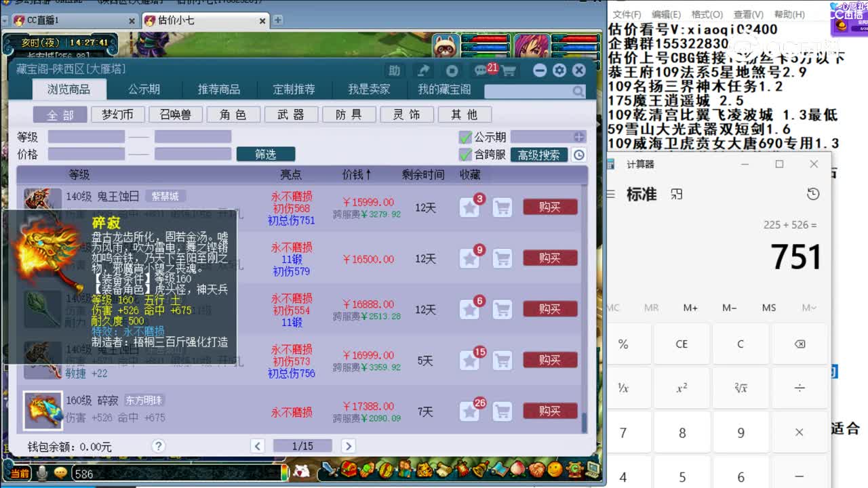
Task: Switch to 我是卖家 tab
Action: pyautogui.click(x=369, y=89)
